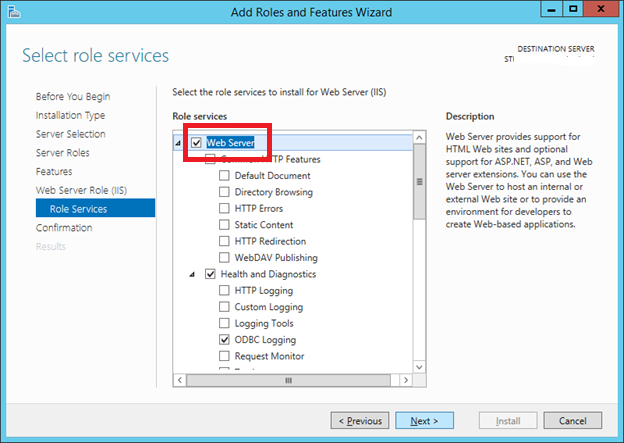
Task: Collapse the Web Server tree node
Action: tap(178, 143)
